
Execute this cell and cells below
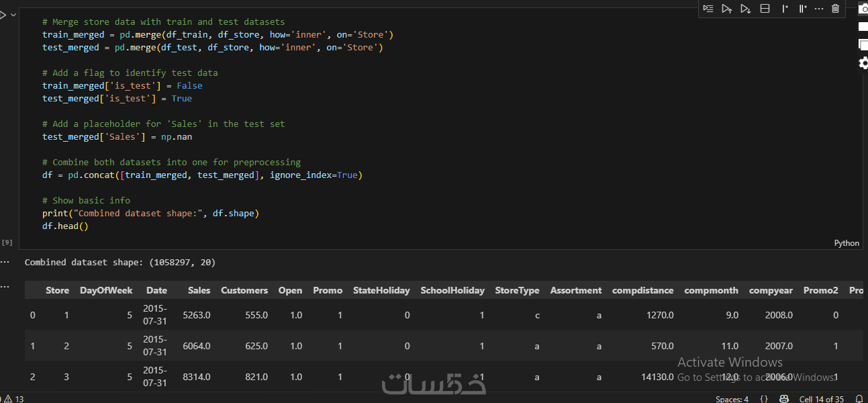745,9
